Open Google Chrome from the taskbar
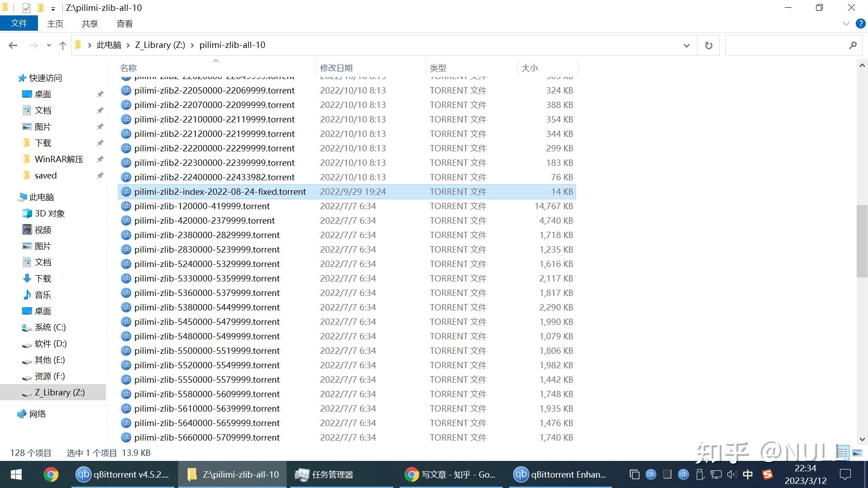Viewport: 868px width, 488px height. (51, 474)
